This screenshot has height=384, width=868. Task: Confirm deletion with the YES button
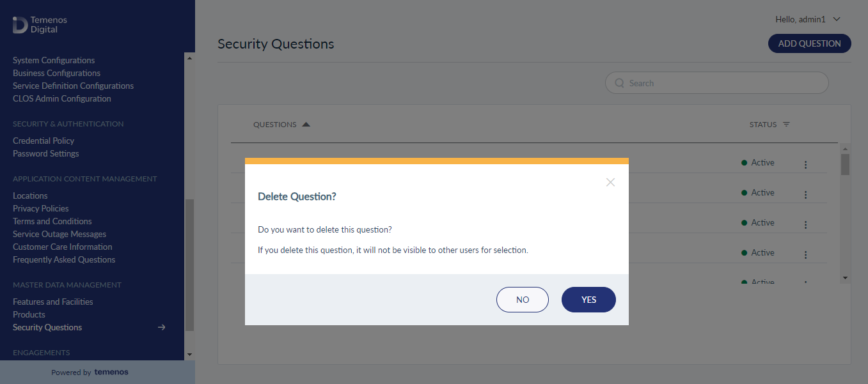click(588, 300)
